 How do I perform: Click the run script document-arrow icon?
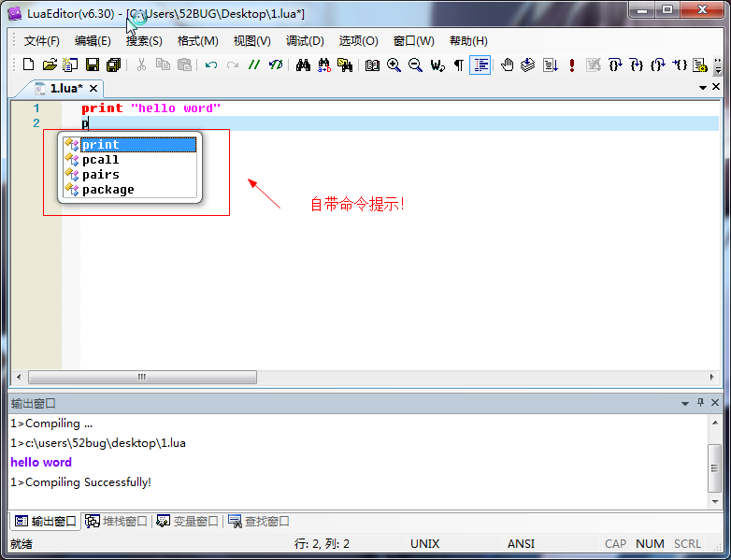click(x=550, y=65)
